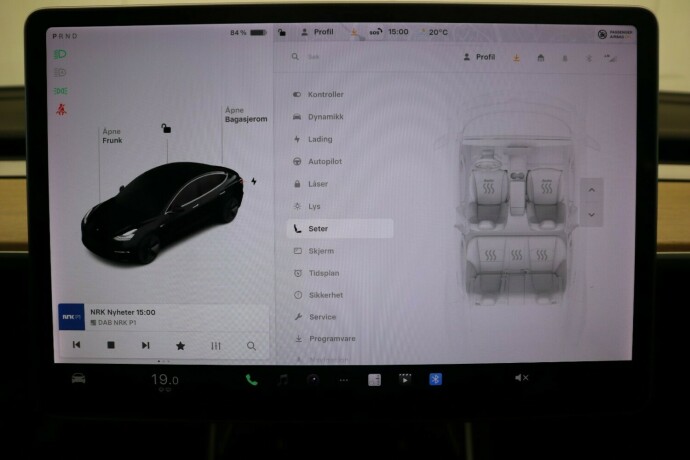Open the HomeLink garage icon
690x460 pixels.
tap(541, 58)
